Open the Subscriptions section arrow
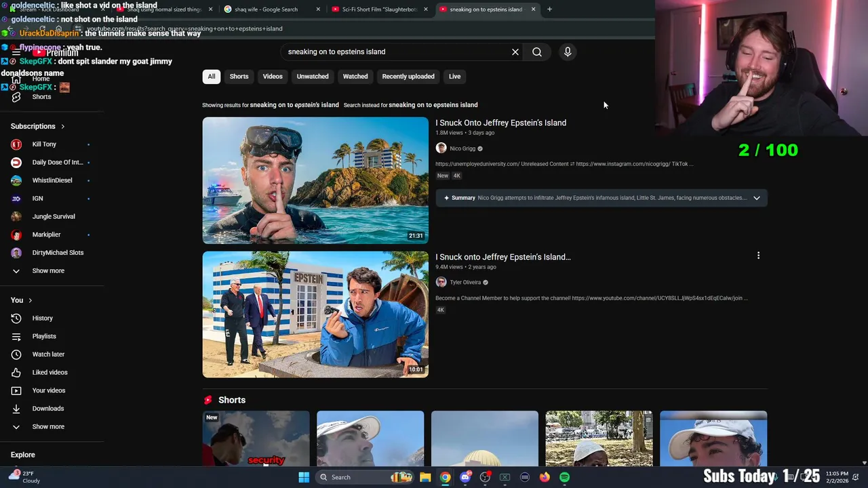868x488 pixels. (62, 126)
